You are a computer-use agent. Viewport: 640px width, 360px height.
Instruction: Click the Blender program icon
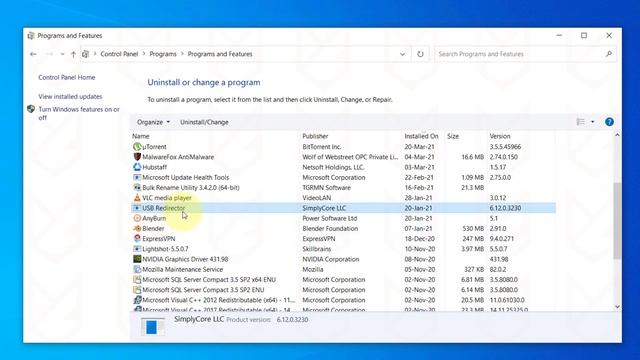[x=137, y=228]
